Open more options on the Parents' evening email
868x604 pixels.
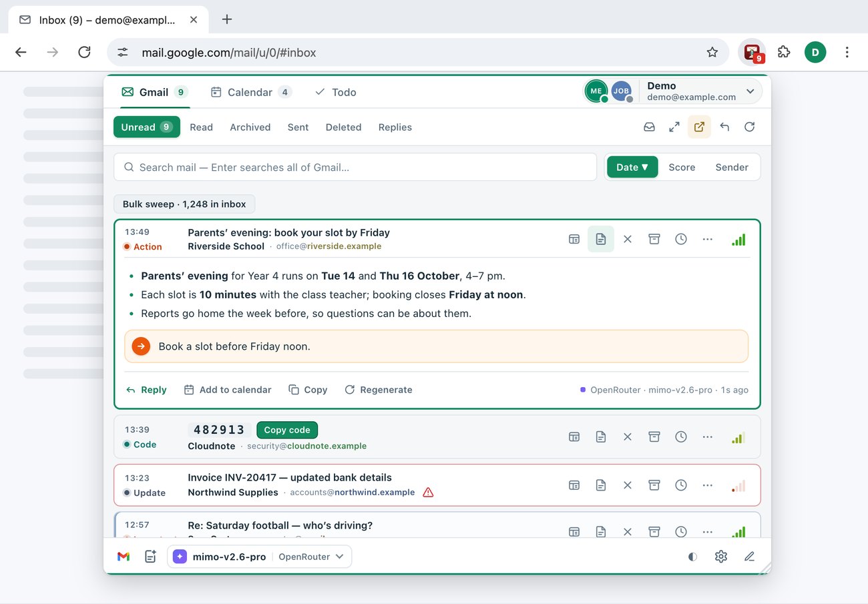[x=708, y=239]
